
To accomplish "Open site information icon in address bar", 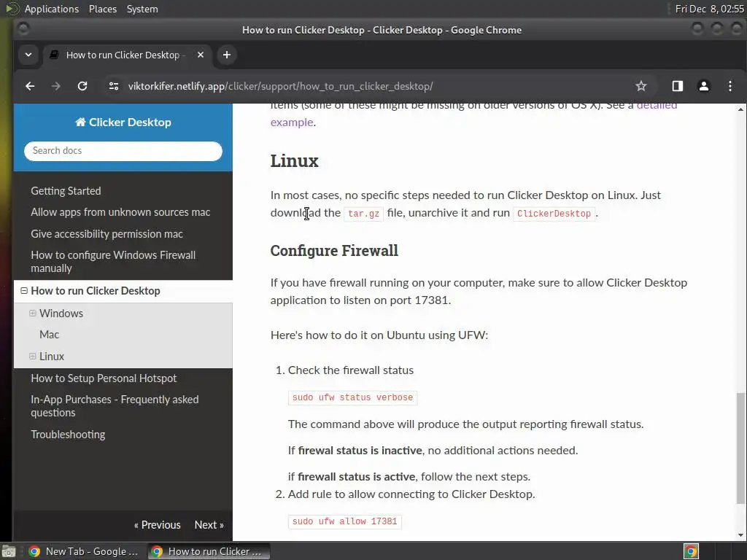I will [113, 86].
